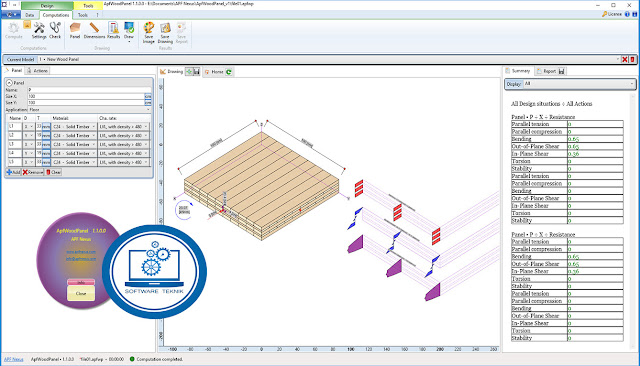Click the Add layer button
Image resolution: width=640 pixels, height=366 pixels.
tap(13, 173)
